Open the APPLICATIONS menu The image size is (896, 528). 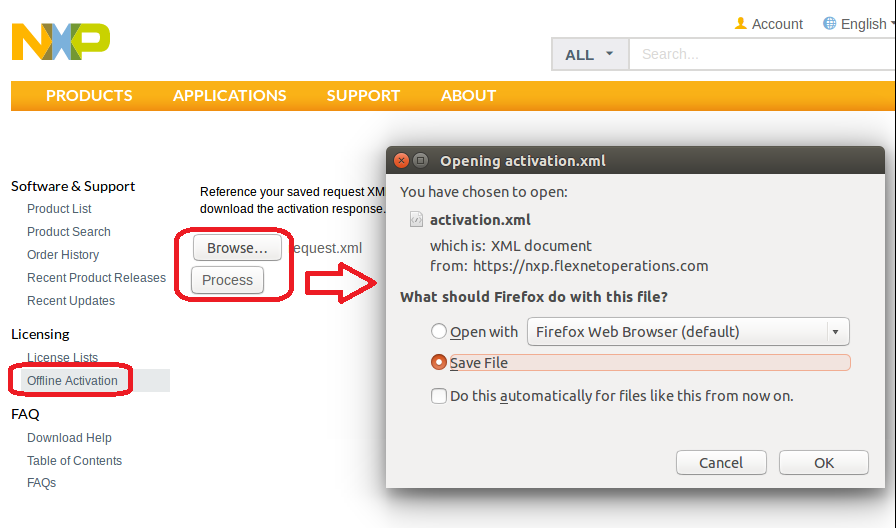230,95
